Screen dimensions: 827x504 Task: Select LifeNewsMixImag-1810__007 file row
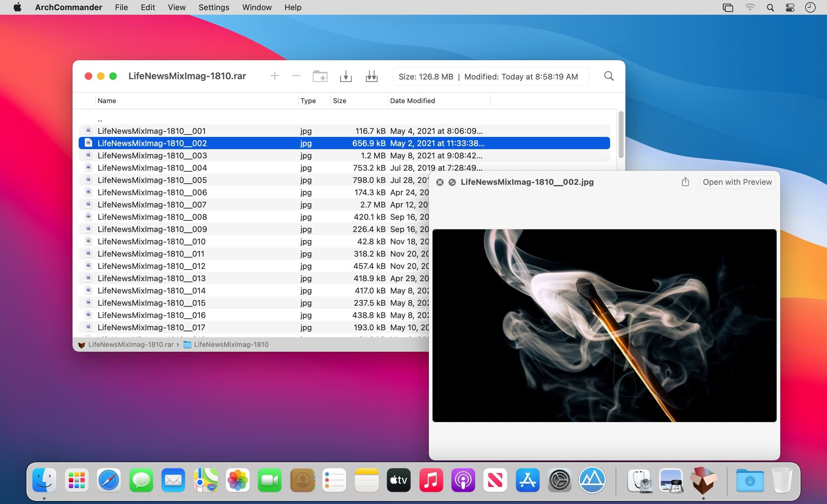254,204
